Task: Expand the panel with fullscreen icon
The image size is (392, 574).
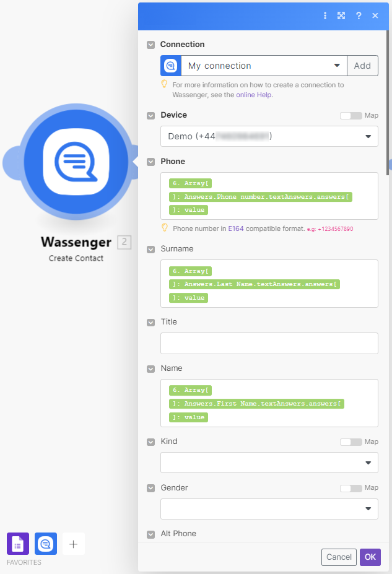Action: [341, 15]
